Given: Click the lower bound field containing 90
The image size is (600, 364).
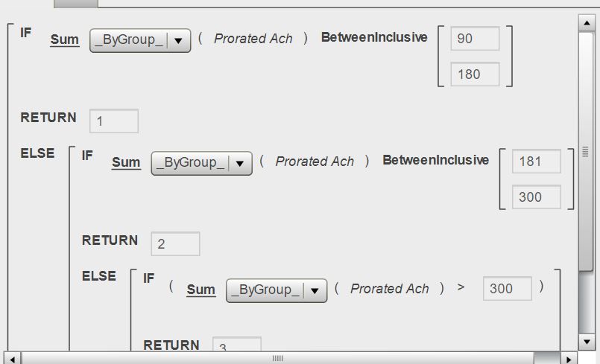Looking at the screenshot, I should 474,38.
